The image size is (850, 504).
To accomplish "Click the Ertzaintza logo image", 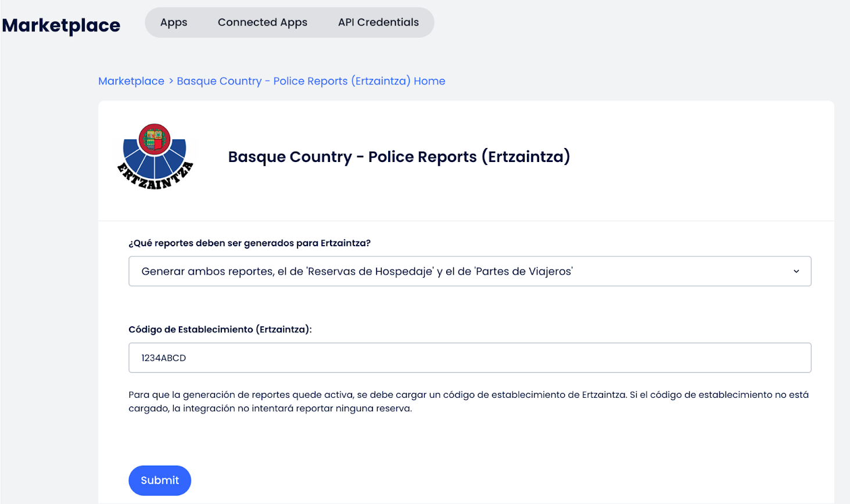I will (155, 157).
